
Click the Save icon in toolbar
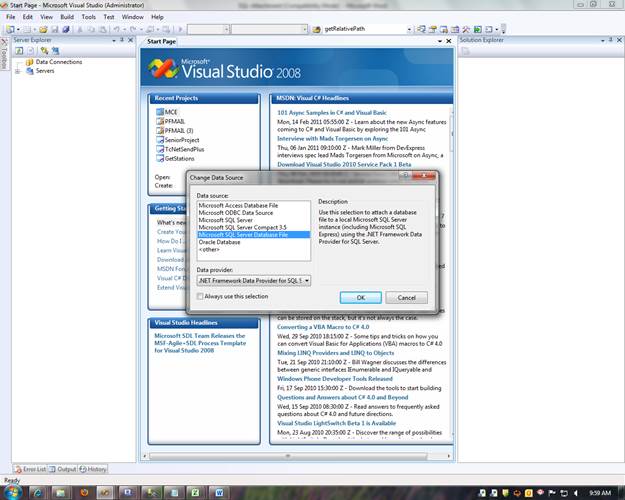click(x=55, y=29)
